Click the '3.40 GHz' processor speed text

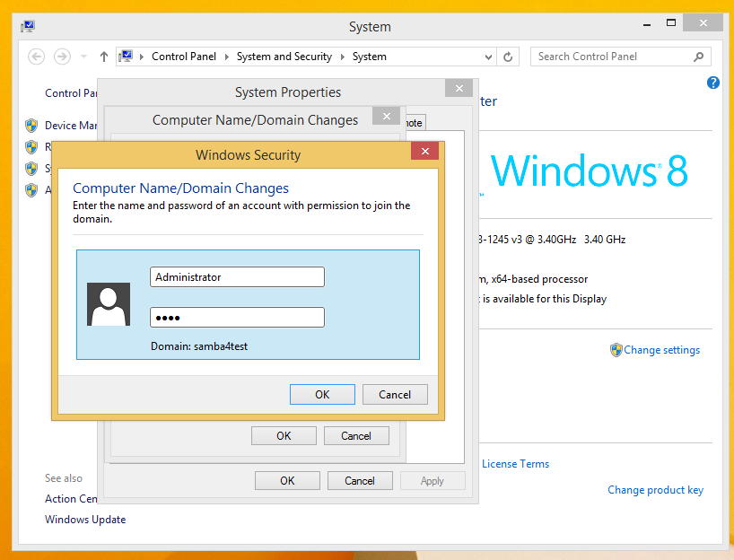[x=605, y=240]
